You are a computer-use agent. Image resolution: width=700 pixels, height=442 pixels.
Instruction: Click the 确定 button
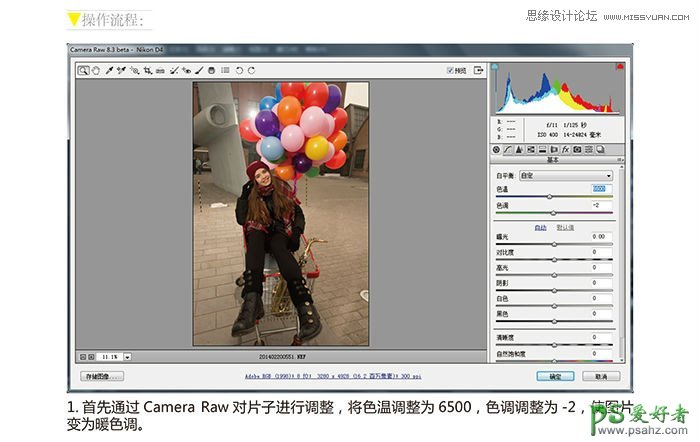point(555,377)
